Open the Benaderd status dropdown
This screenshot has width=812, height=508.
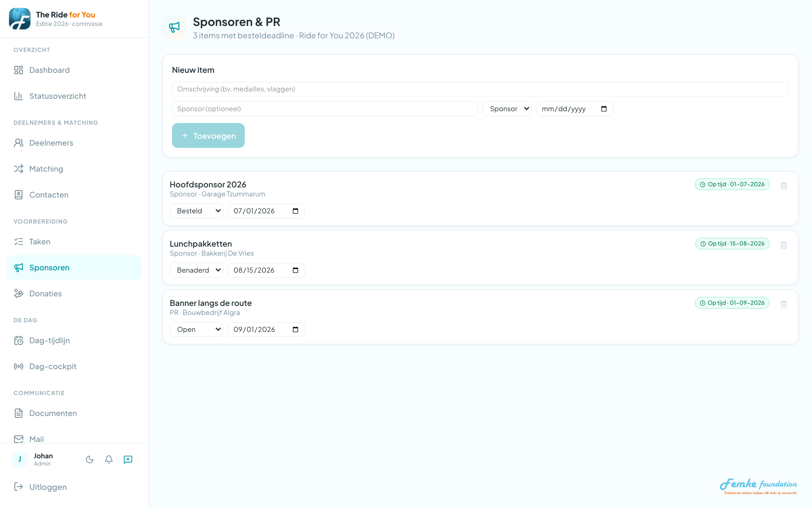point(196,270)
